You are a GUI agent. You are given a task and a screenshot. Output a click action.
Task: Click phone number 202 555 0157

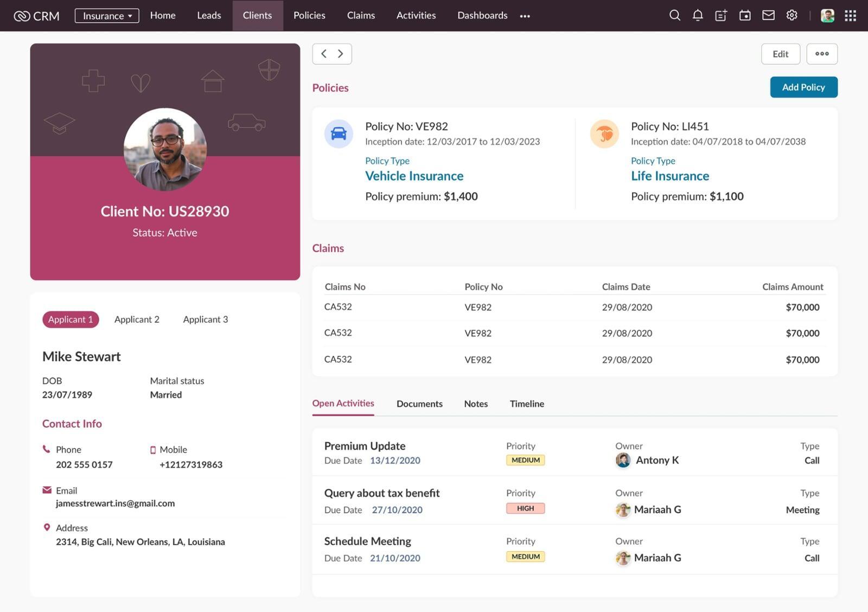(84, 464)
